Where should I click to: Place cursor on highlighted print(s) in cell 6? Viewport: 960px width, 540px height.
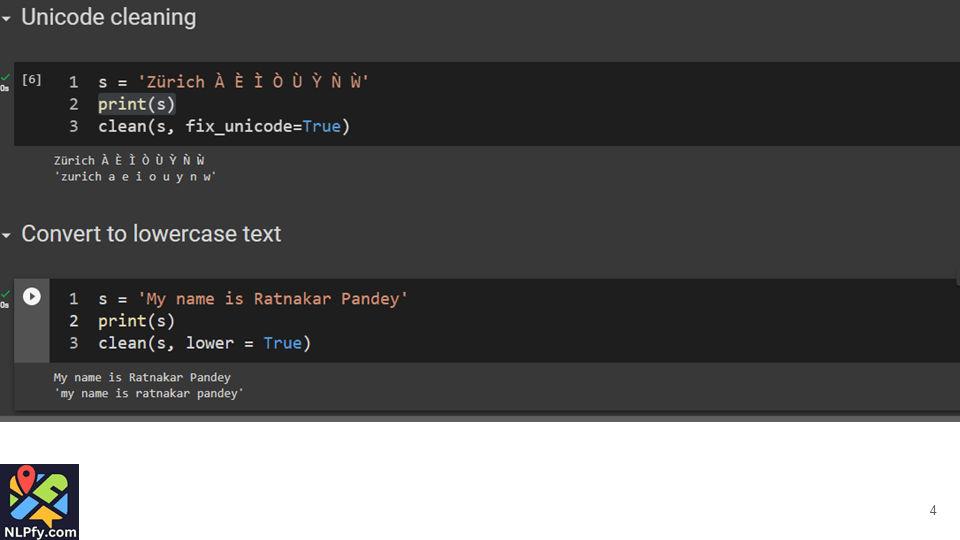[136, 104]
